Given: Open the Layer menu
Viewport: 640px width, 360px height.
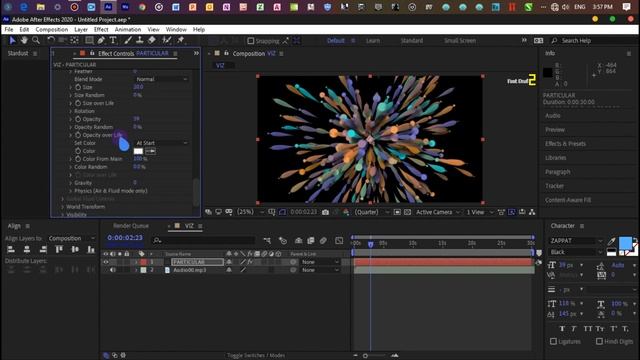Looking at the screenshot, I should click(81, 29).
